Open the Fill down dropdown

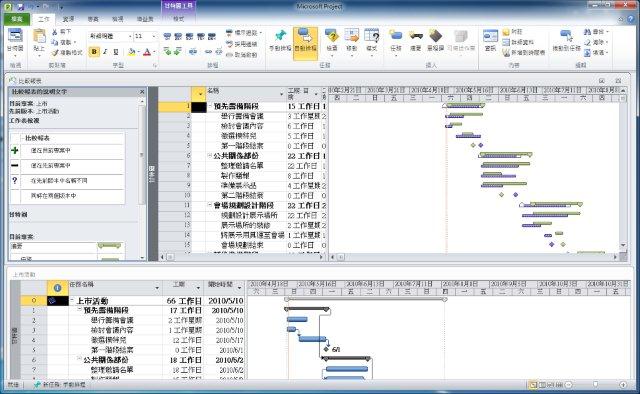point(596,53)
